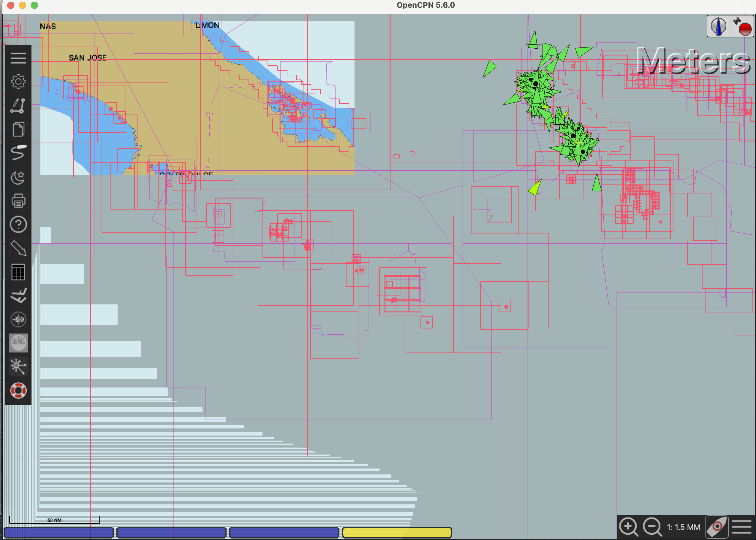Activate the Man Overboard marker
Screen dimensions: 756x540
coord(18,390)
